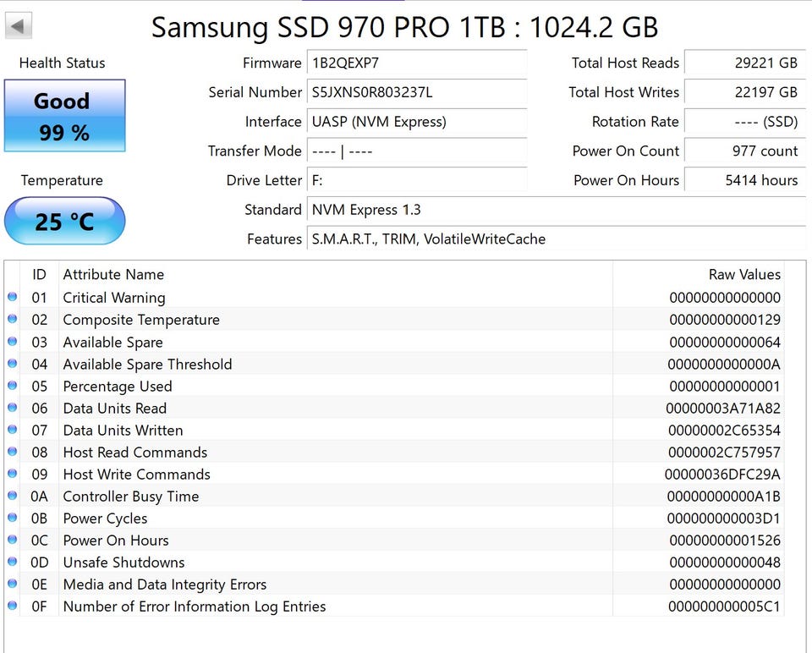Click the status dot for Data Units Read
Image resolution: width=812 pixels, height=653 pixels.
tap(13, 408)
